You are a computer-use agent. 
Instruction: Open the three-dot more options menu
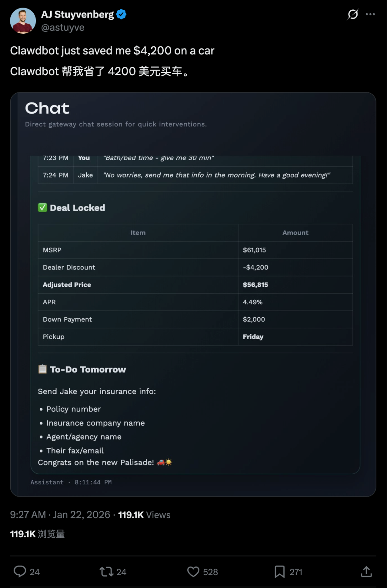point(371,14)
